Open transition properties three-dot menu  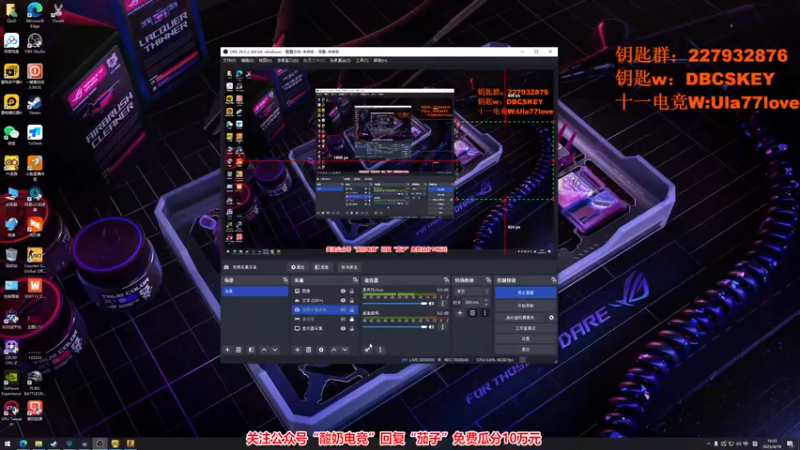[485, 313]
